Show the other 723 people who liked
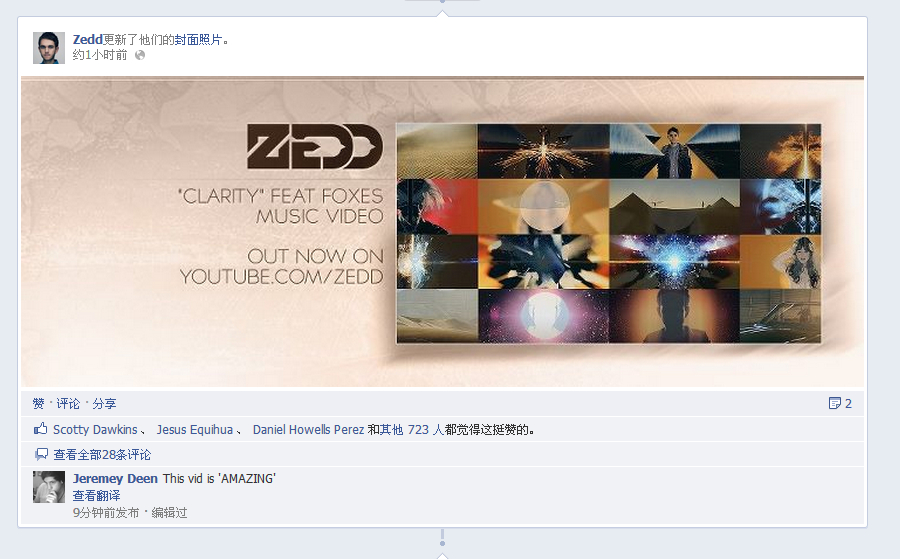The height and width of the screenshot is (559, 900). [x=412, y=429]
